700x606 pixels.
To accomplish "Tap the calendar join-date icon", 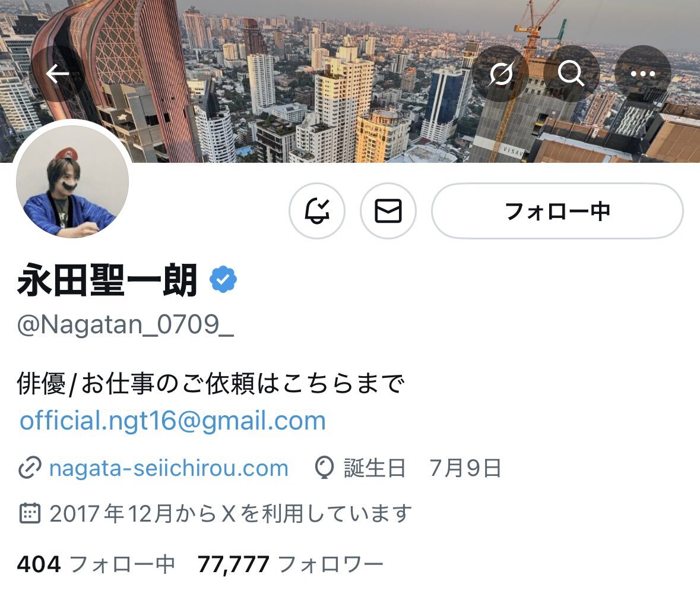I will click(x=30, y=513).
